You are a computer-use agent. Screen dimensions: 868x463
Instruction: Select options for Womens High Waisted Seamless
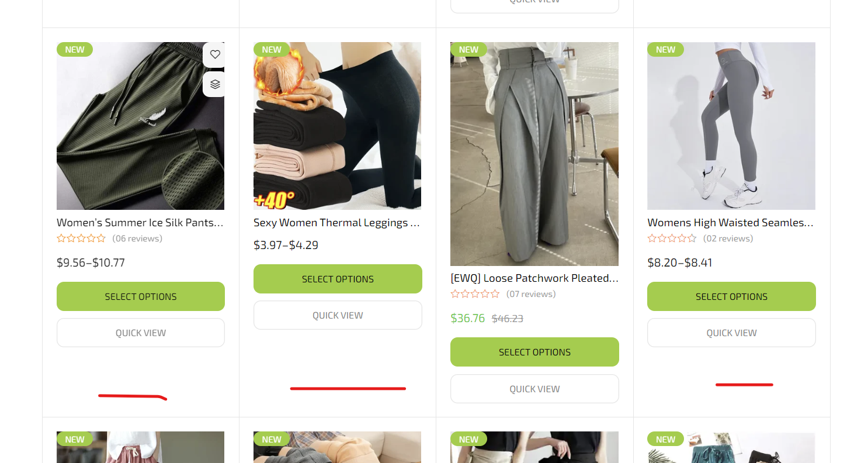731,296
